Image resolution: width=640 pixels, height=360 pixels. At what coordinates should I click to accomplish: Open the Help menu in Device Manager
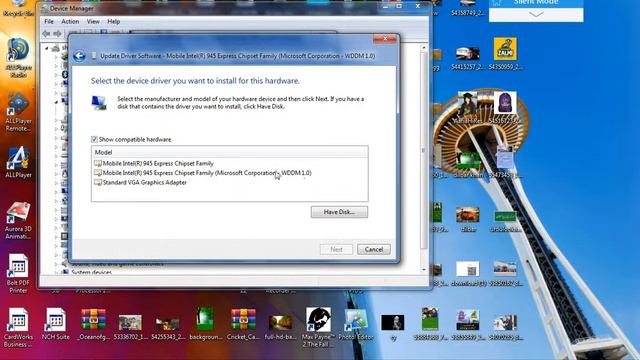113,21
